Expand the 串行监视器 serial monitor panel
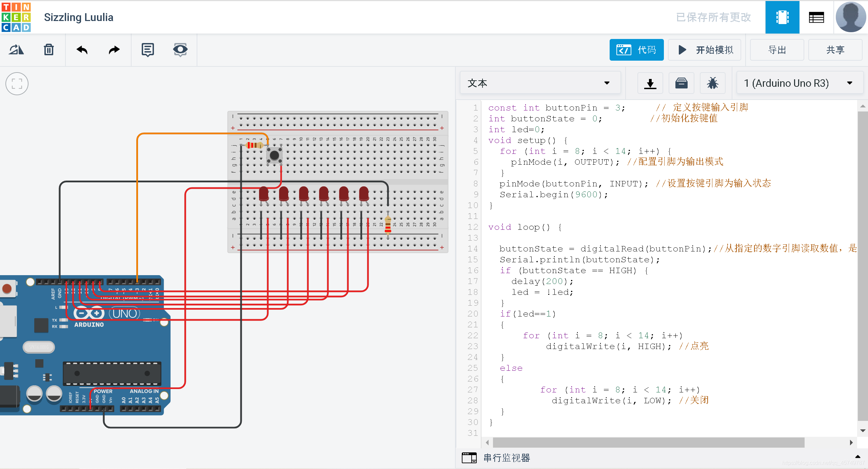The image size is (868, 469). pos(507,458)
